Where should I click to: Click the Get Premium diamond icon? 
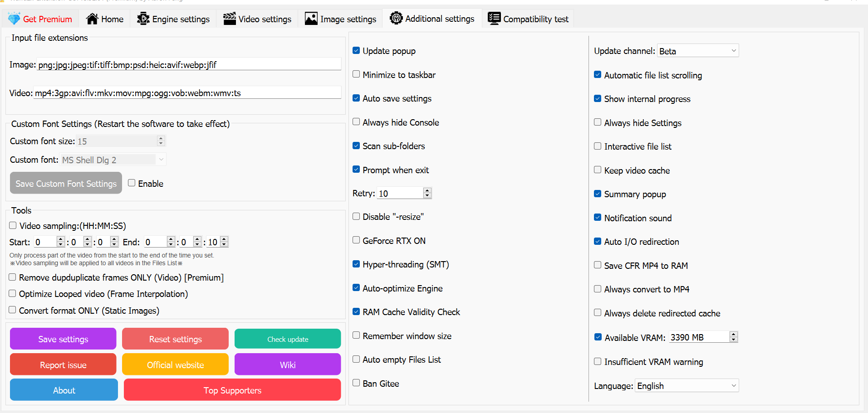[x=14, y=19]
